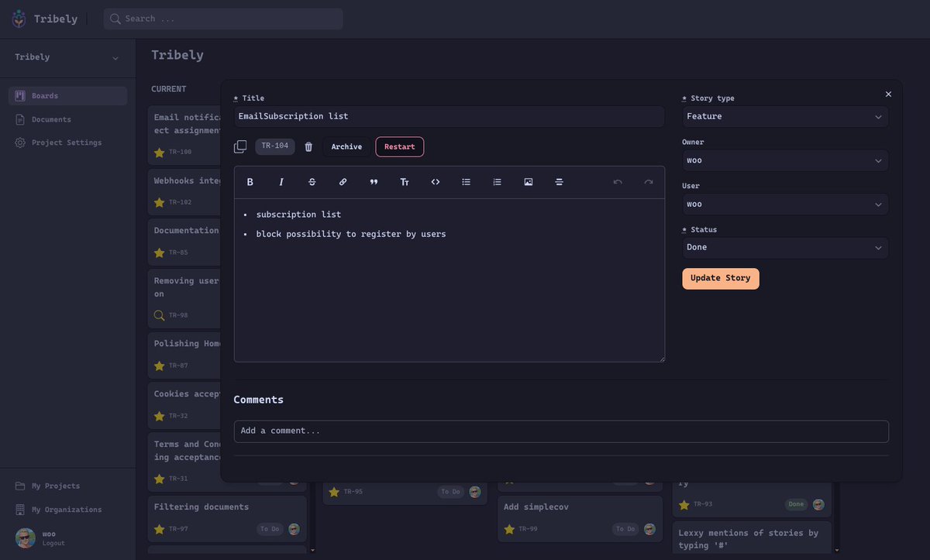This screenshot has width=930, height=560.
Task: Open the User dropdown
Action: click(x=785, y=204)
